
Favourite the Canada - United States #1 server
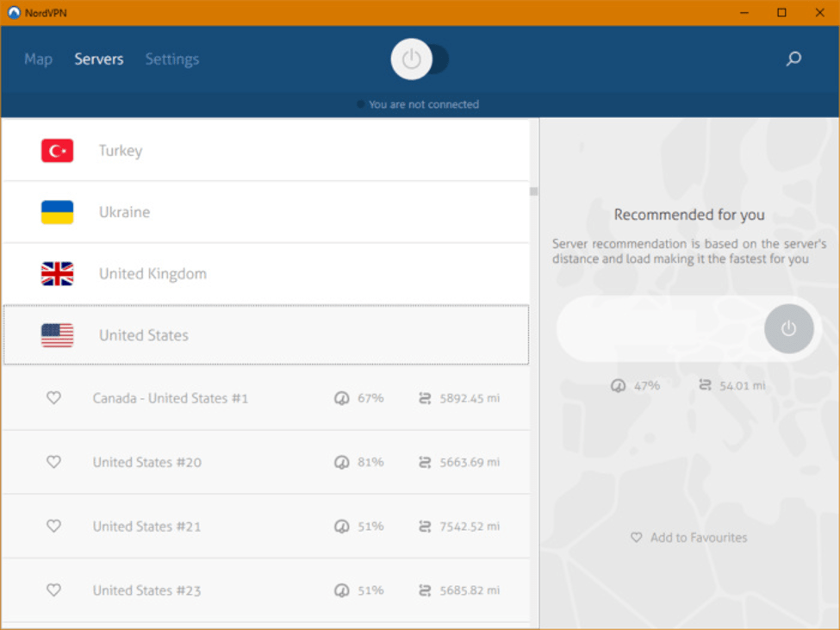coord(53,398)
